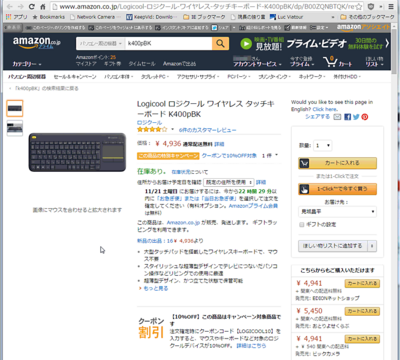
Task: Share on Pinterest icon
Action: 365,117
